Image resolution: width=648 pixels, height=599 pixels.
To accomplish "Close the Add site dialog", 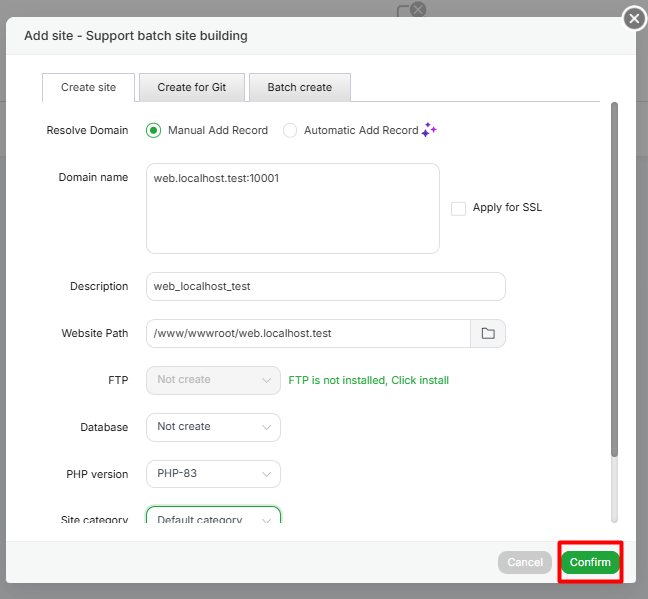I will 634,19.
